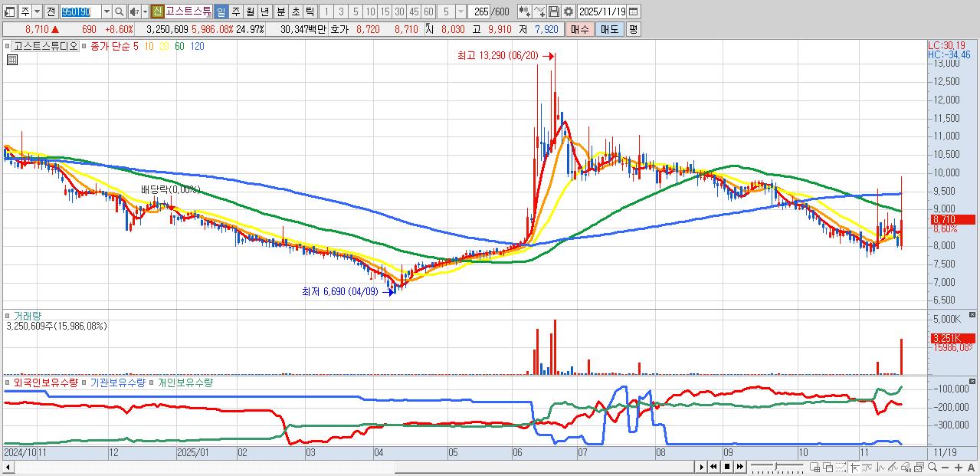Screen dimensions: 980x476
Task: Click the add-panel window icon in bottom toolbar
Action: [x=815, y=468]
